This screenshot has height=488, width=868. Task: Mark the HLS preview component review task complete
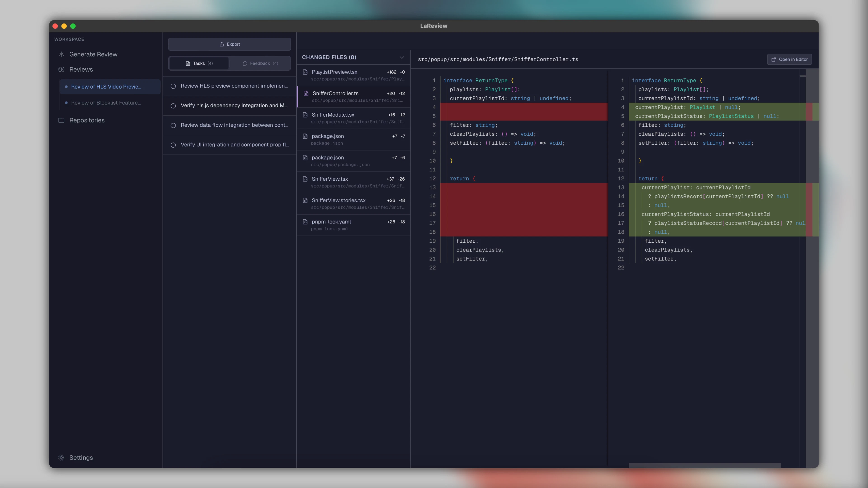[174, 86]
